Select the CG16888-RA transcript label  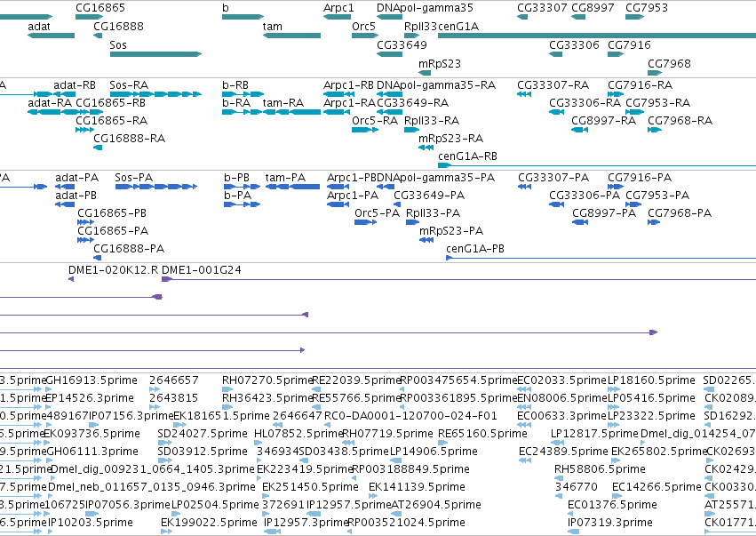pyautogui.click(x=129, y=139)
